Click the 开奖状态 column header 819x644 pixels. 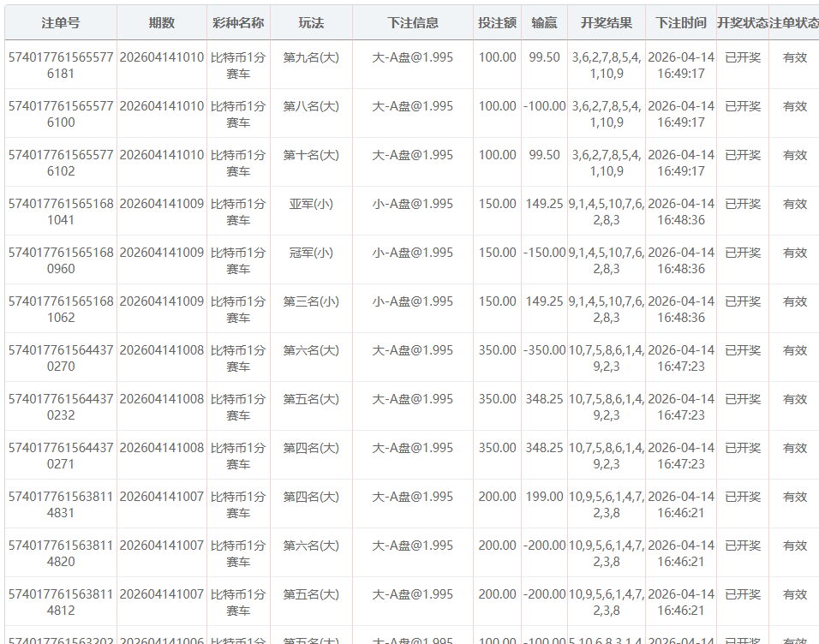tap(742, 23)
